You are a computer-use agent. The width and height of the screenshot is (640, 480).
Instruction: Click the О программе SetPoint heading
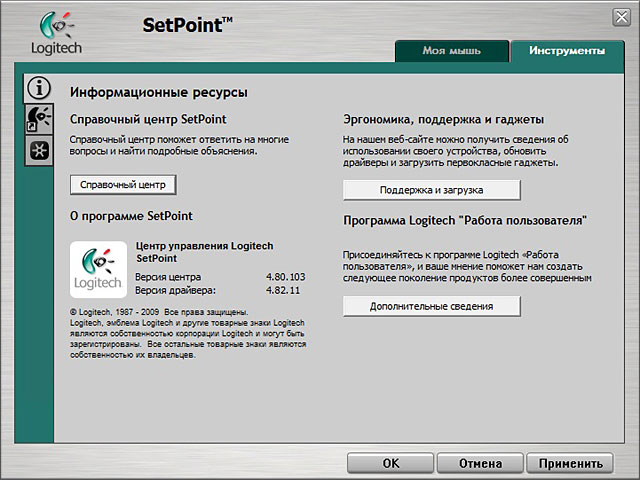[131, 216]
